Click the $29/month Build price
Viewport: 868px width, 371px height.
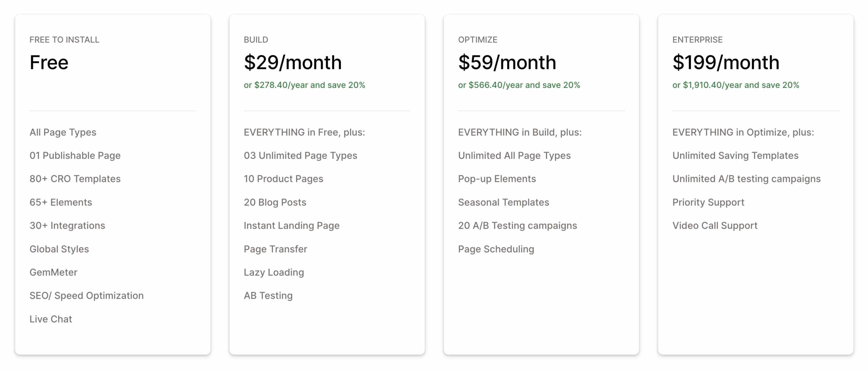[293, 62]
